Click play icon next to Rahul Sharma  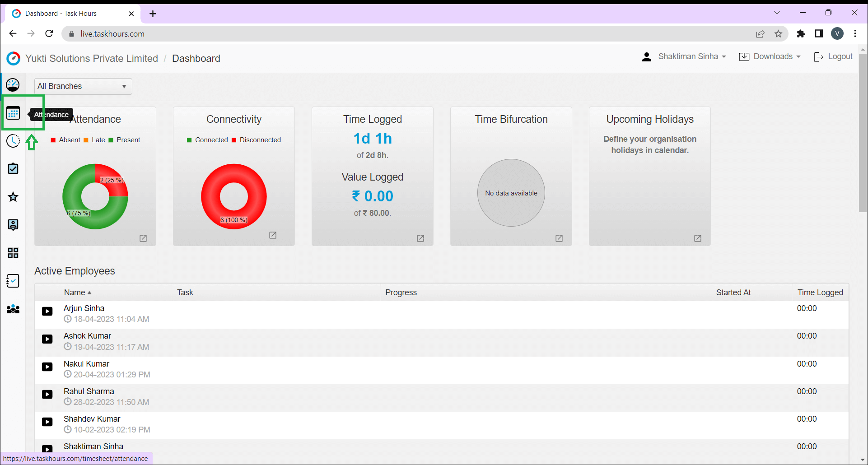(x=47, y=395)
